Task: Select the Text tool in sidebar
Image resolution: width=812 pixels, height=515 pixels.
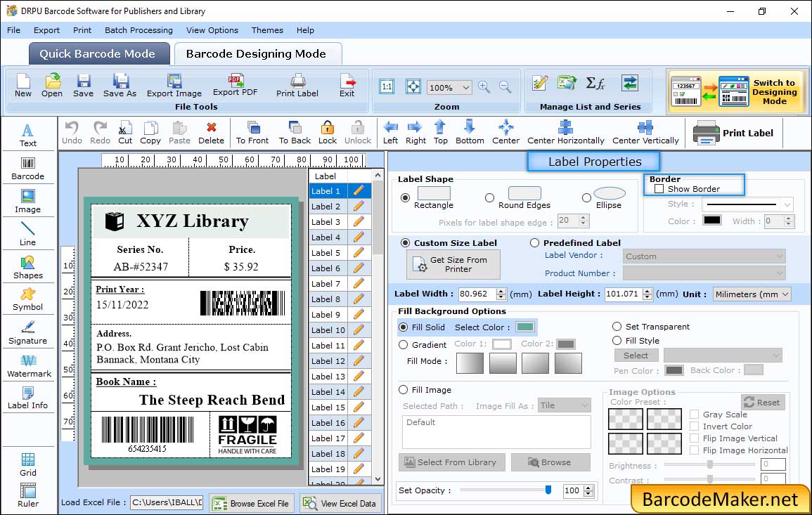Action: [28, 135]
